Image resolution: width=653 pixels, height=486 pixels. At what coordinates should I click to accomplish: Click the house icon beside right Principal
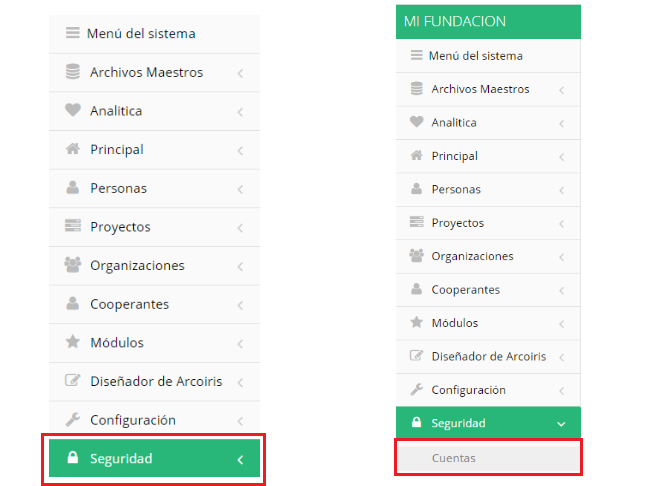(416, 155)
